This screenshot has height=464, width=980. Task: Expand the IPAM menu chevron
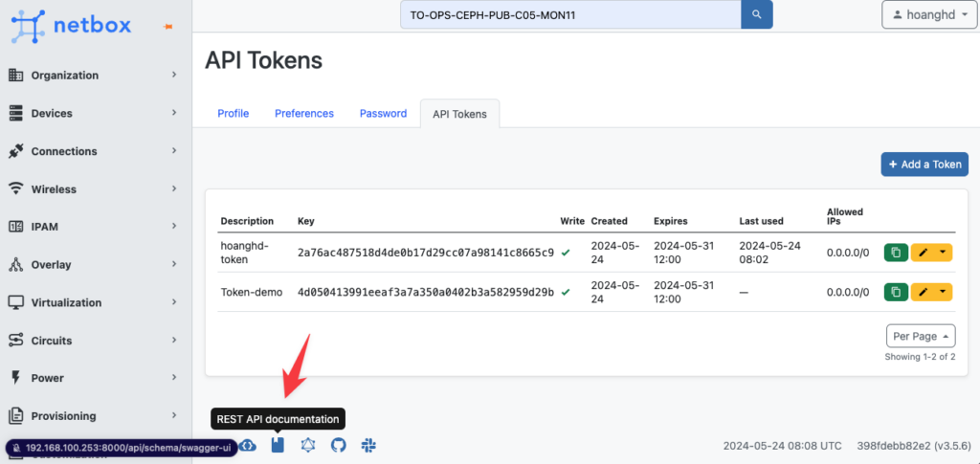(174, 227)
